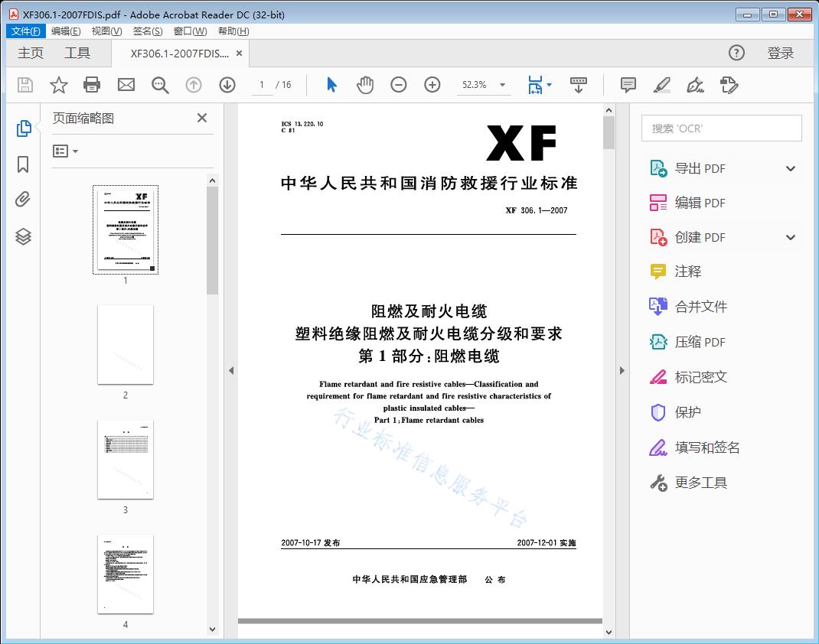Select the page 2 thumbnail

[125, 344]
